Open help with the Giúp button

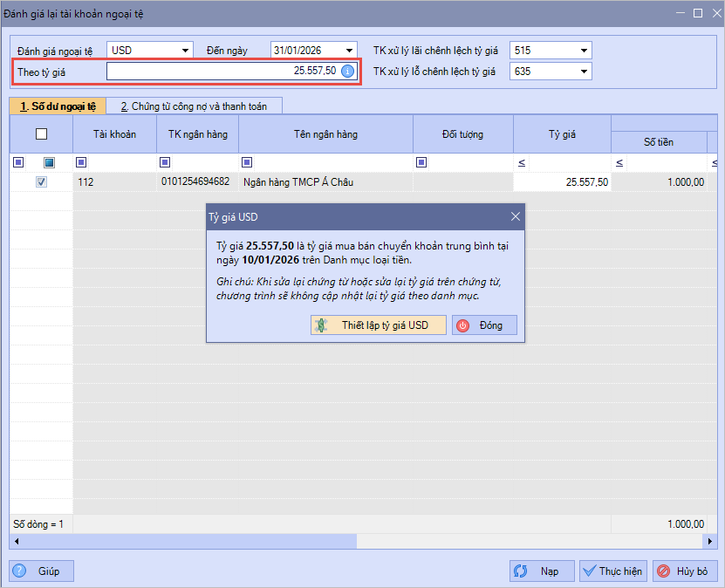pos(41,571)
